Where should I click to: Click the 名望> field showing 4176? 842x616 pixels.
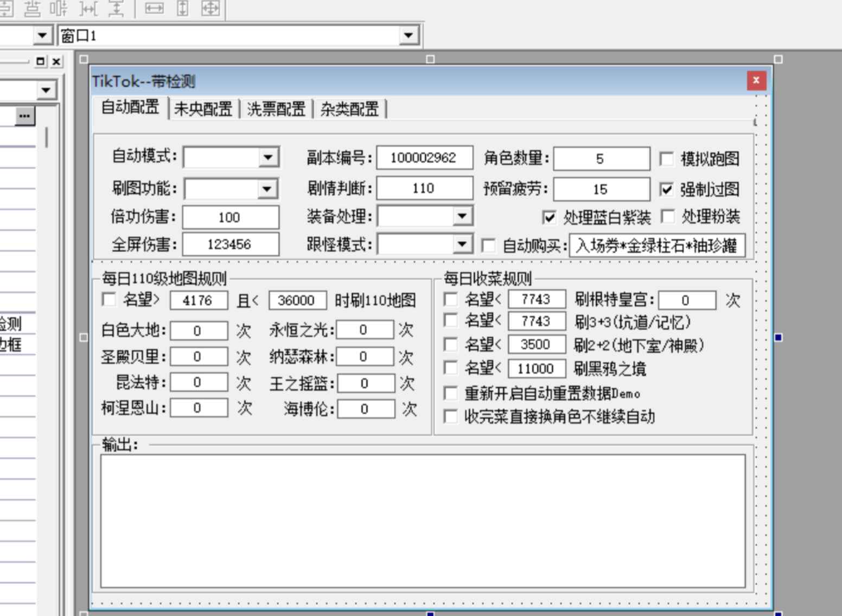[199, 300]
